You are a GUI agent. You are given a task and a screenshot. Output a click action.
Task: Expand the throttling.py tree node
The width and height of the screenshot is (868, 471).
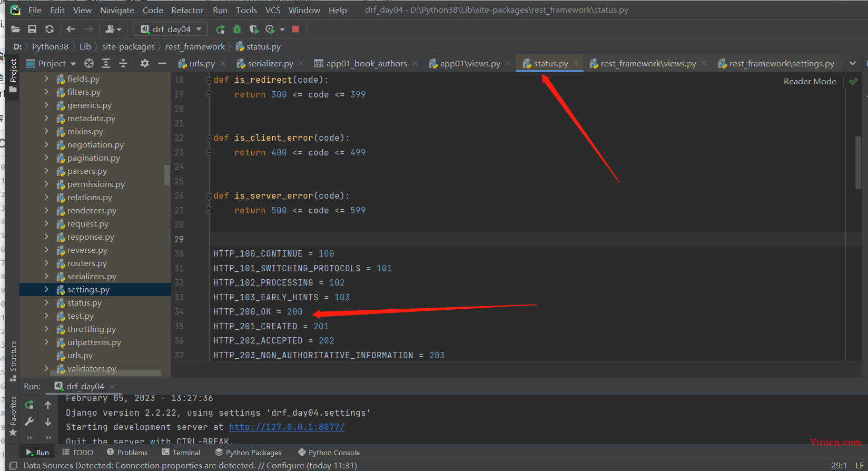(46, 329)
